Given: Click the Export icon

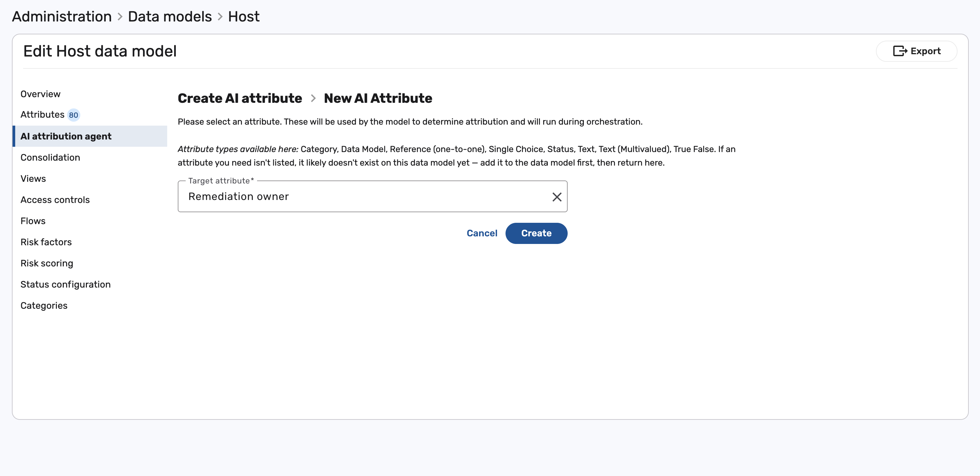Looking at the screenshot, I should [900, 51].
